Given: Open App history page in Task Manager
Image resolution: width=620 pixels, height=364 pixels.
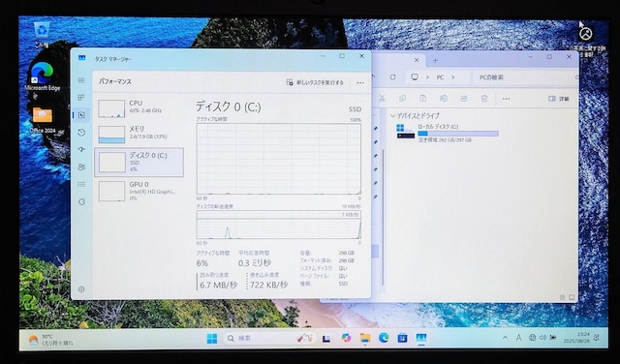Looking at the screenshot, I should pyautogui.click(x=81, y=133).
